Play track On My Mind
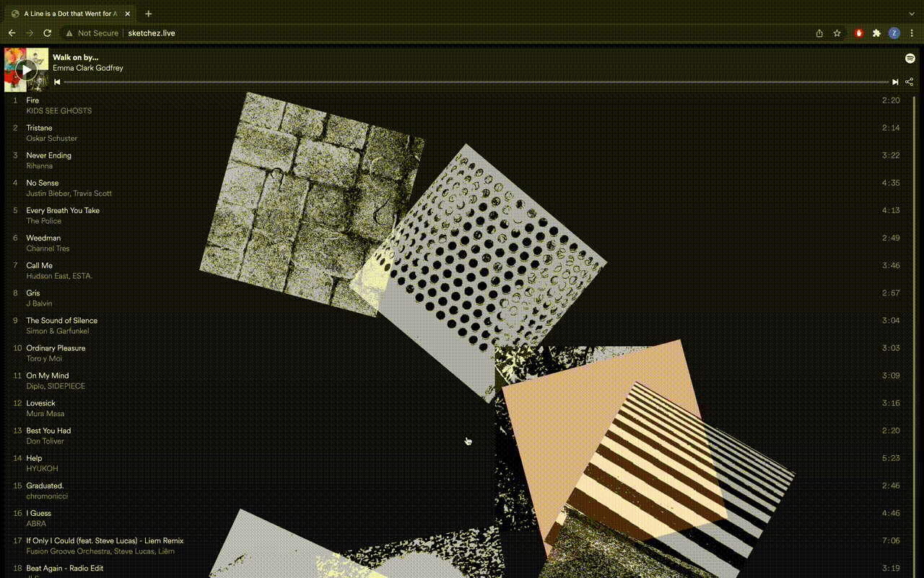The image size is (924, 578). [457, 380]
